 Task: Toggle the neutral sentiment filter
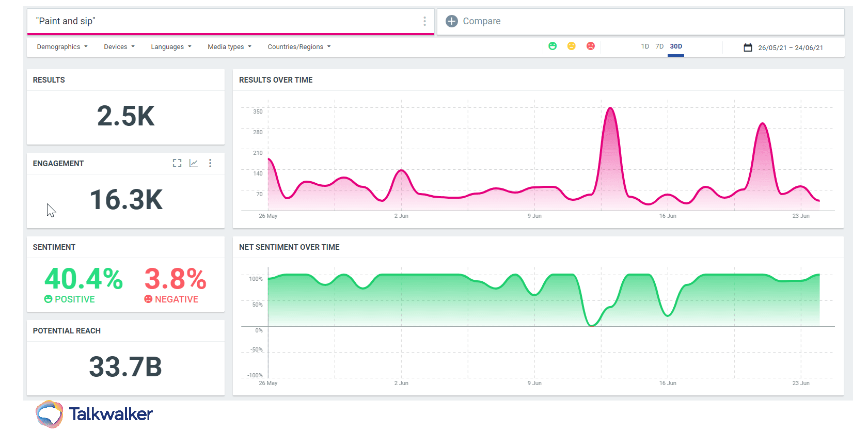coord(572,46)
